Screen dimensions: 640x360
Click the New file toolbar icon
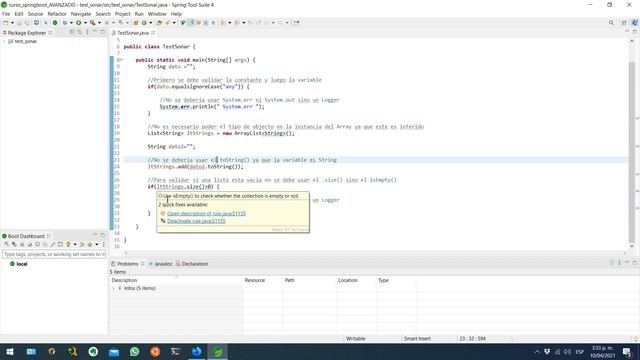[5, 23]
